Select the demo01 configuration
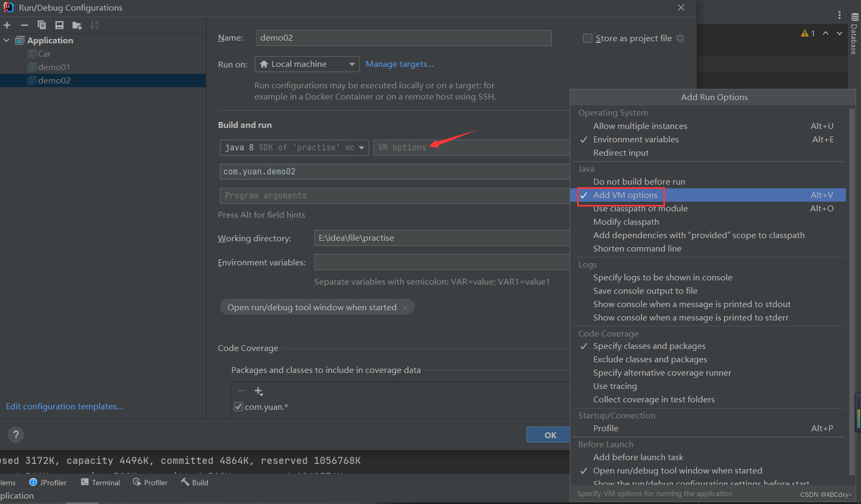The width and height of the screenshot is (861, 504). 54,66
